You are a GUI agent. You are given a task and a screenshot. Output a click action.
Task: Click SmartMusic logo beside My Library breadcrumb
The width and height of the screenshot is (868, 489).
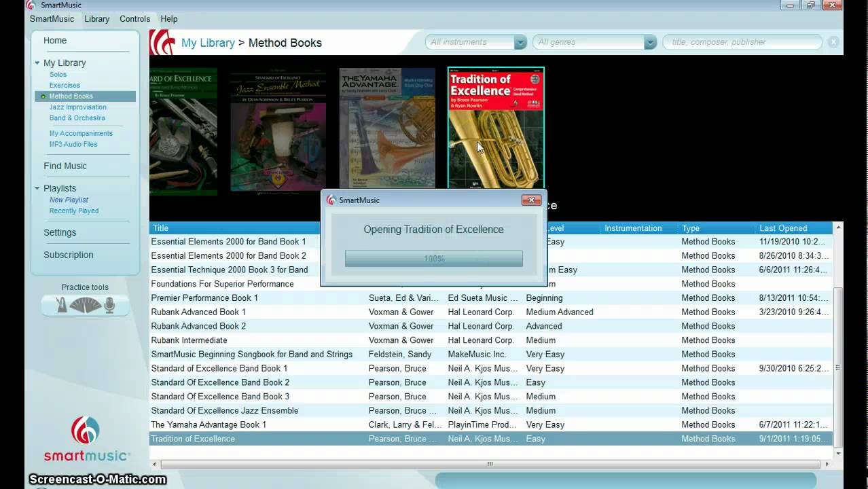click(163, 42)
